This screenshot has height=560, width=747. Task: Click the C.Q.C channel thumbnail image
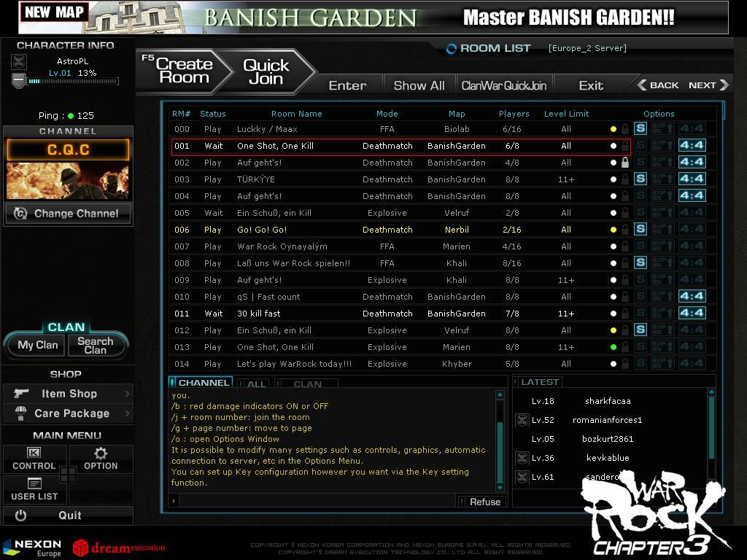click(x=68, y=181)
